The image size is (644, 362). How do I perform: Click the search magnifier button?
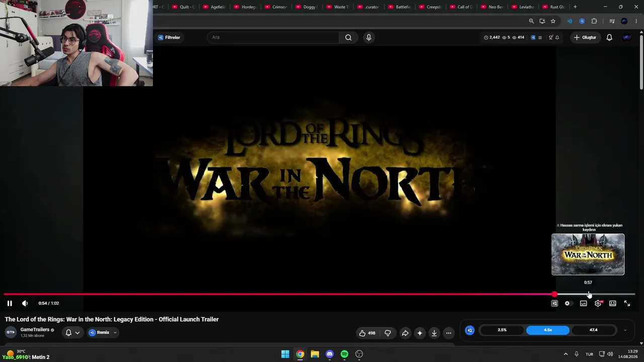click(x=348, y=37)
